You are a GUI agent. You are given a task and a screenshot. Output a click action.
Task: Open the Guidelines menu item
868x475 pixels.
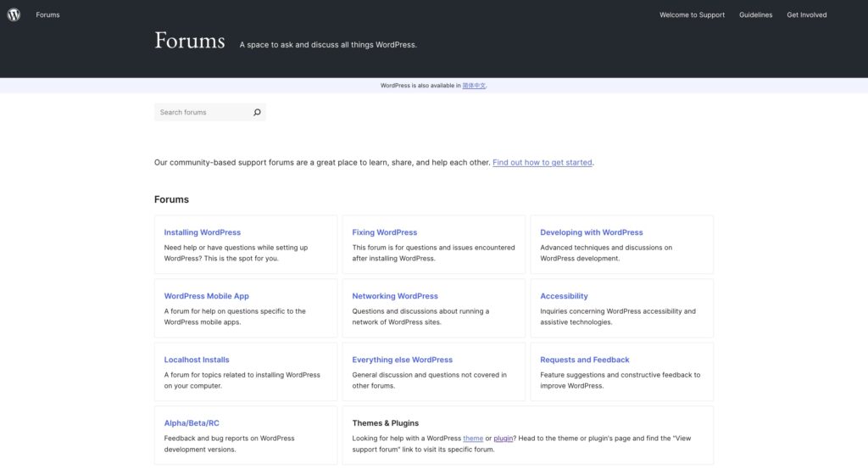(755, 15)
